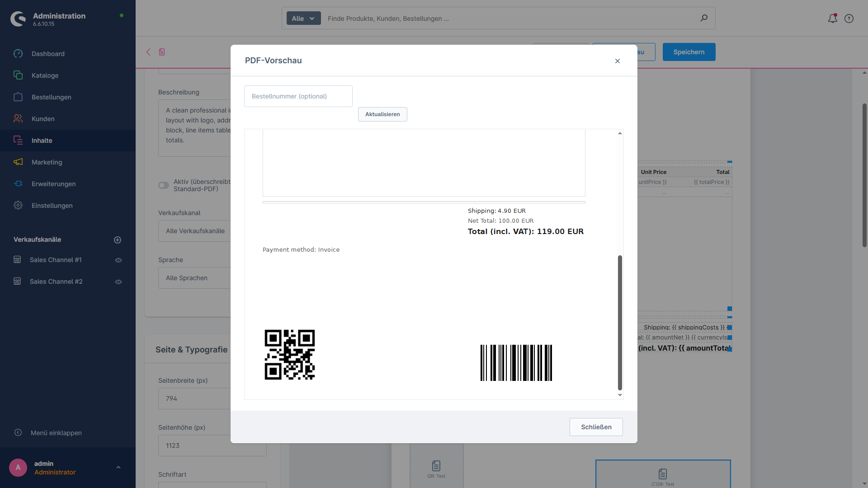The width and height of the screenshot is (868, 488).
Task: Click the pink document icon in the page header
Action: coord(162,52)
